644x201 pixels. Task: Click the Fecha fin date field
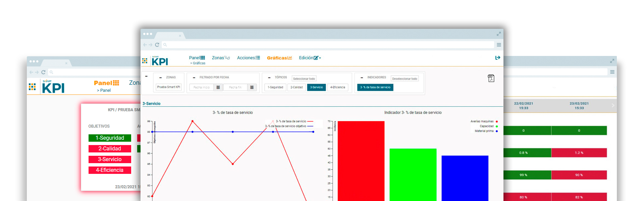[235, 87]
